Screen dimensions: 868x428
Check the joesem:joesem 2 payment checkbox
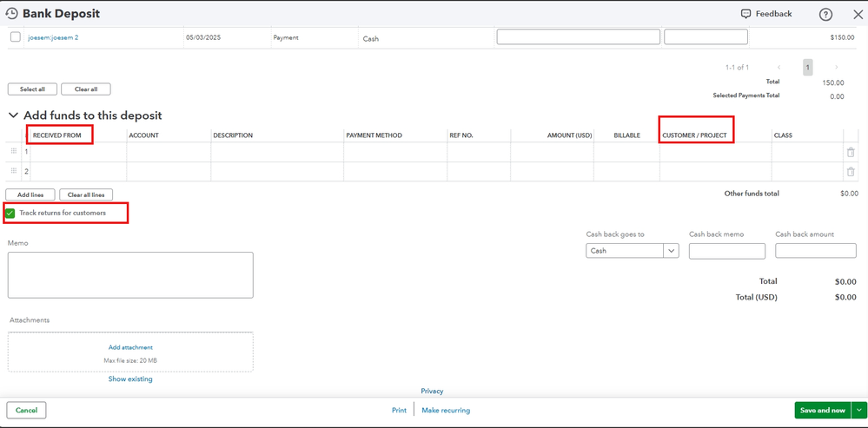(x=16, y=37)
